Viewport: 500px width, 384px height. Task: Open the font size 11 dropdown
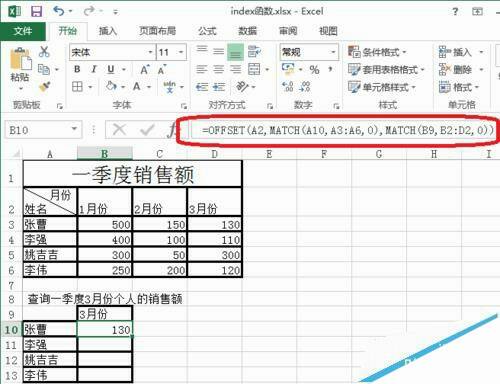coord(181,52)
